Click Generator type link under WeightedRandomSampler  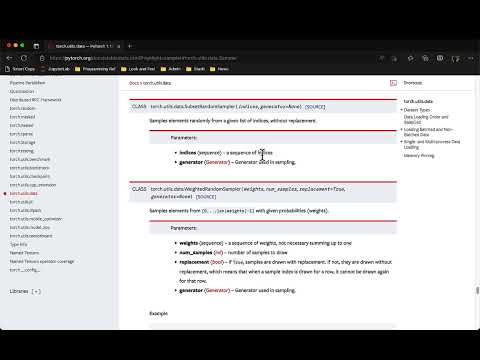pos(217,290)
